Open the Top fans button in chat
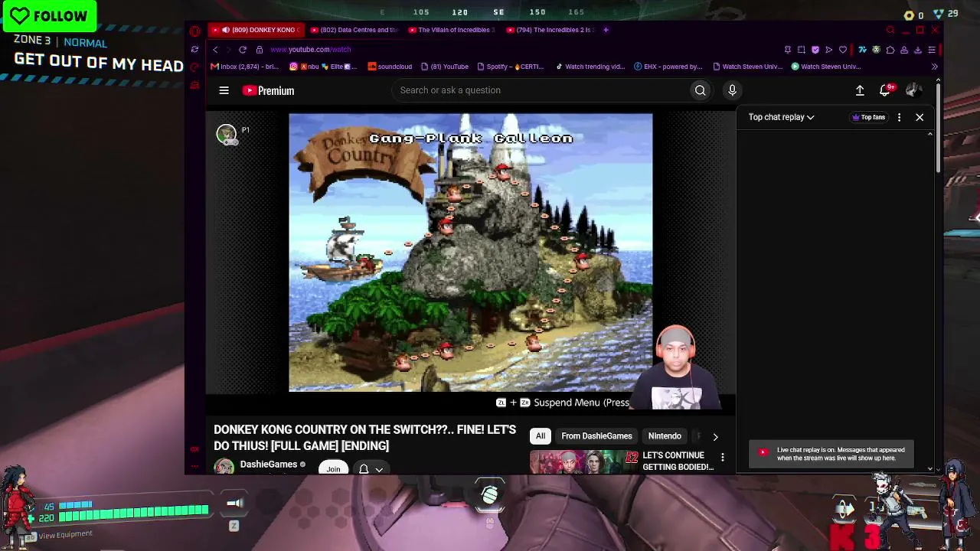Viewport: 980px width, 551px height. click(868, 117)
